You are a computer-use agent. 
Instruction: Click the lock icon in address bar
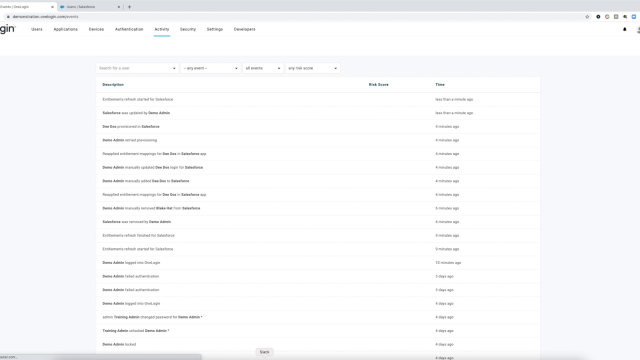pyautogui.click(x=8, y=17)
